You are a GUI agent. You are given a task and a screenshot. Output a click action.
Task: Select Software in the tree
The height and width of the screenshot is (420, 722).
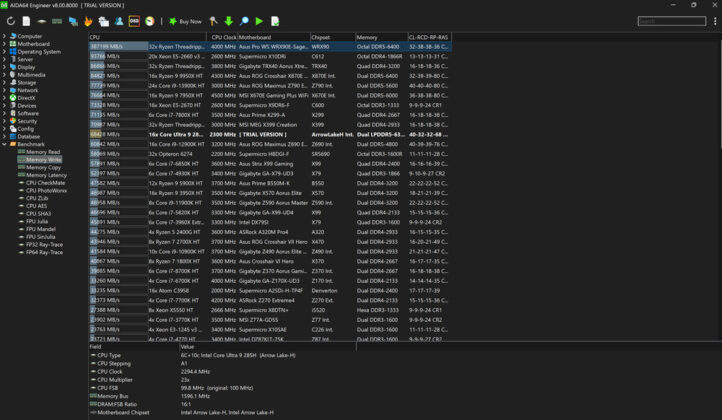point(28,113)
